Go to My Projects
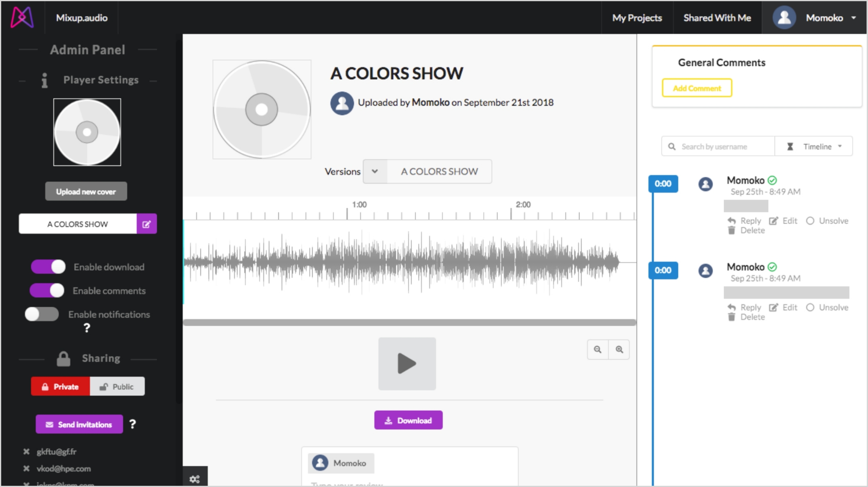Viewport: 868px width, 487px height. click(x=637, y=18)
